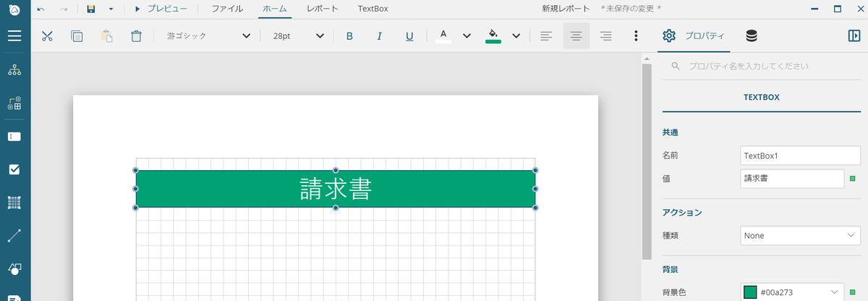Click the 共通 section header
The height and width of the screenshot is (301, 868).
(x=671, y=133)
